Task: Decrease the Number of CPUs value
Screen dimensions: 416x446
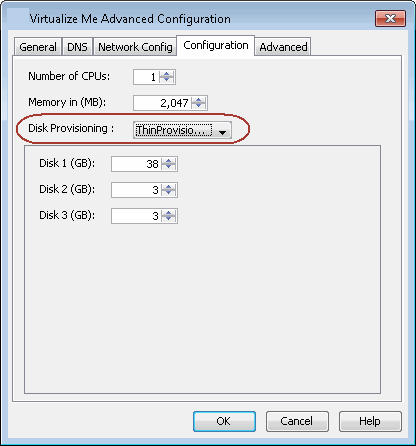Action: 166,80
